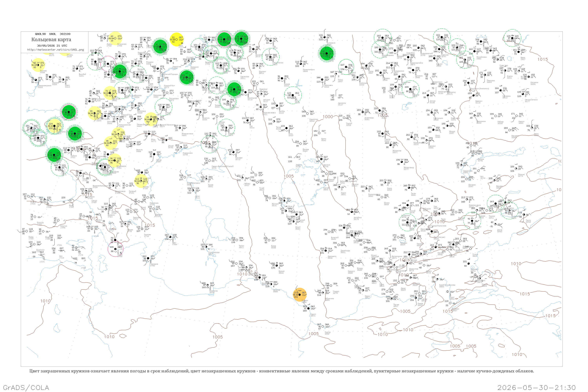The height and width of the screenshot is (392, 588).
Task: Select the Астана 35188 station label
Action: (x=433, y=102)
